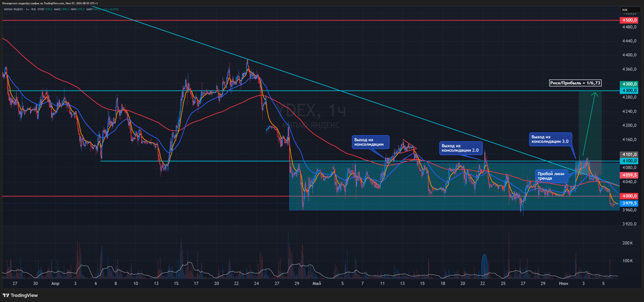Click the gray 4101,0 price tag
Viewport: 644px width, 302px height.
coord(630,154)
